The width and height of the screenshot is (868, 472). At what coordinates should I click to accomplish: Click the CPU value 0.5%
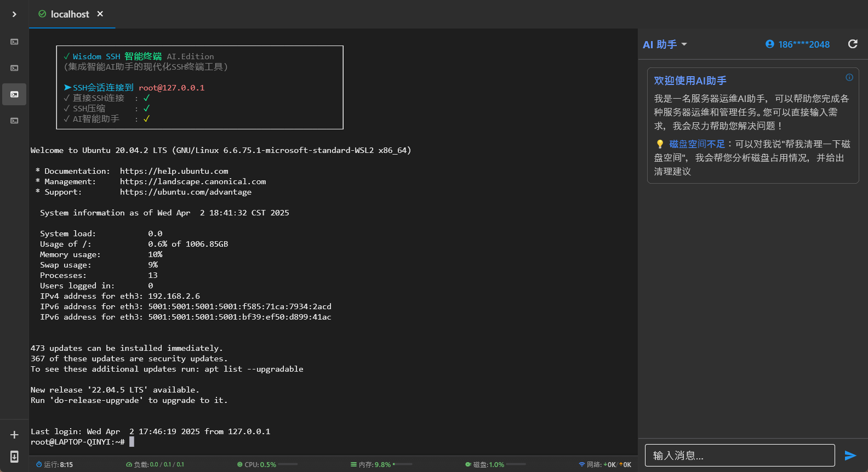(x=268, y=464)
